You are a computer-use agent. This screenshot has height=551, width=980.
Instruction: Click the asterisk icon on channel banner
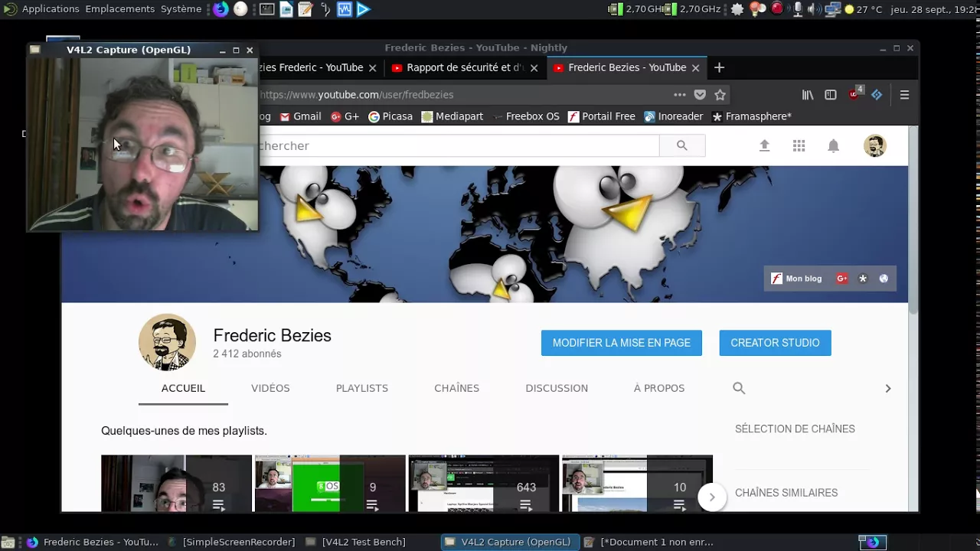[x=863, y=279]
